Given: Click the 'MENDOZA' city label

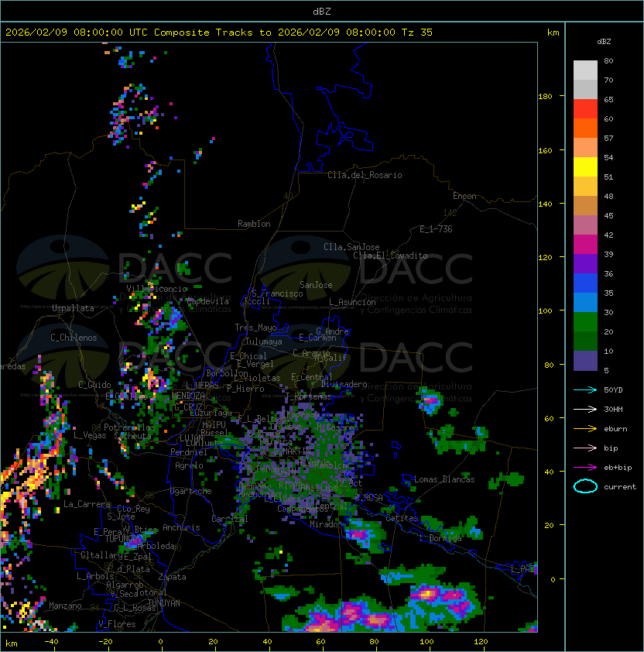Looking at the screenshot, I should (188, 396).
